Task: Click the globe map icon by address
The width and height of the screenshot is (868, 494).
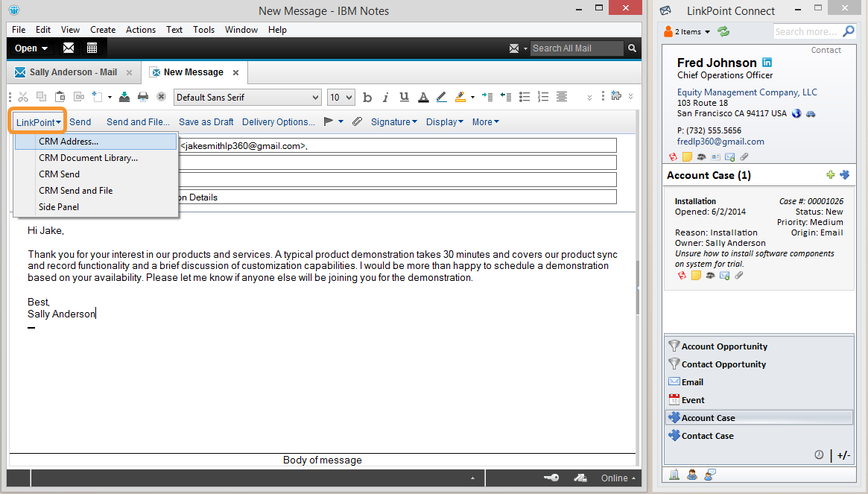Action: tap(796, 113)
